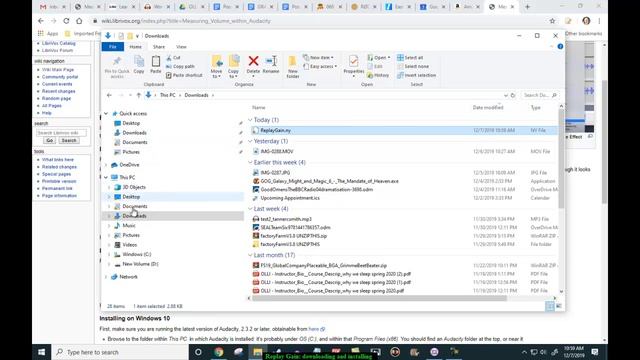
Task: Select IMG-0288.MOV file
Action: coord(277,151)
